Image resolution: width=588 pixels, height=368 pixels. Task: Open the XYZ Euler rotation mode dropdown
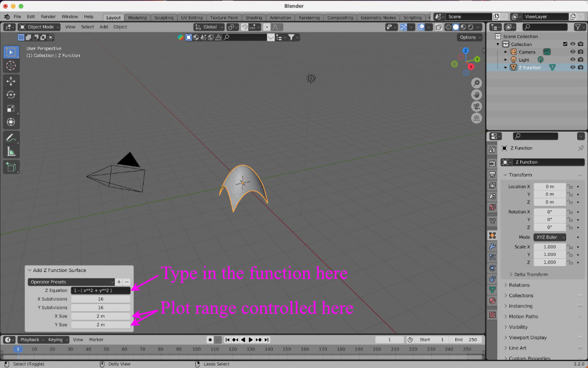550,237
